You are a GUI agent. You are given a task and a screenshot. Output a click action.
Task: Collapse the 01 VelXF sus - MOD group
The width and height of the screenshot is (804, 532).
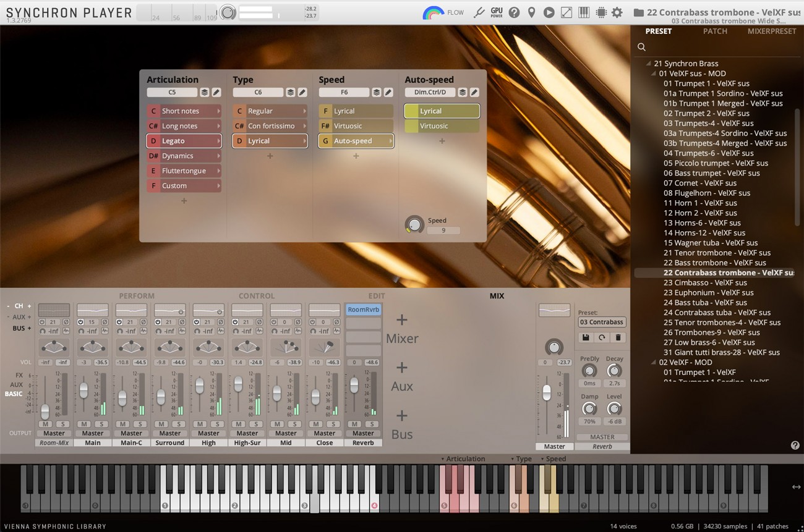pos(652,73)
